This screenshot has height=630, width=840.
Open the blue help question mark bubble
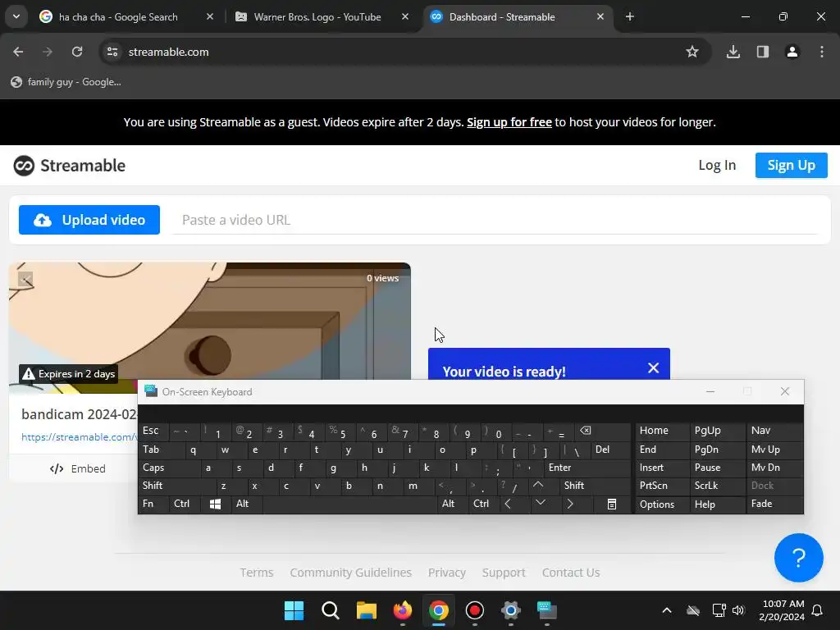coord(798,558)
